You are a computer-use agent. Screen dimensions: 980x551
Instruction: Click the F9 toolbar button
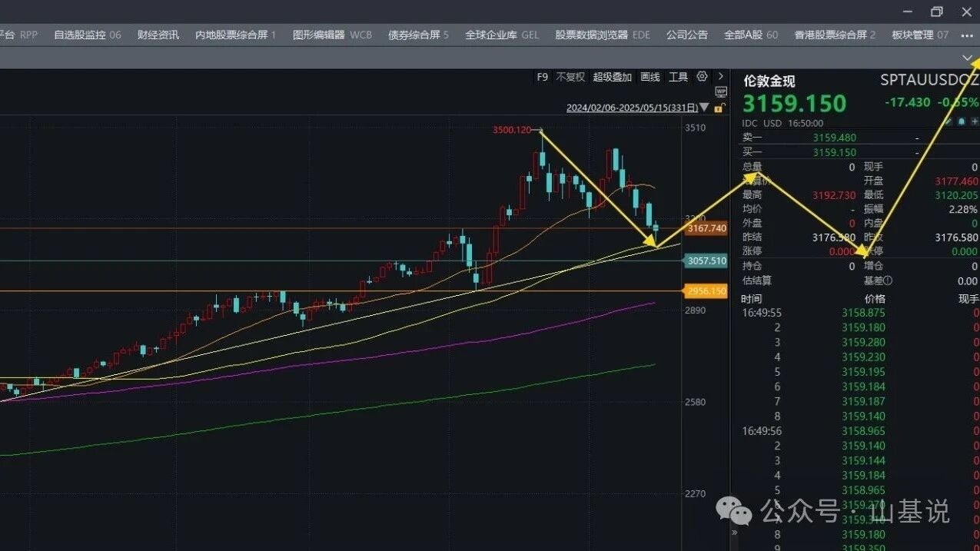(x=543, y=77)
